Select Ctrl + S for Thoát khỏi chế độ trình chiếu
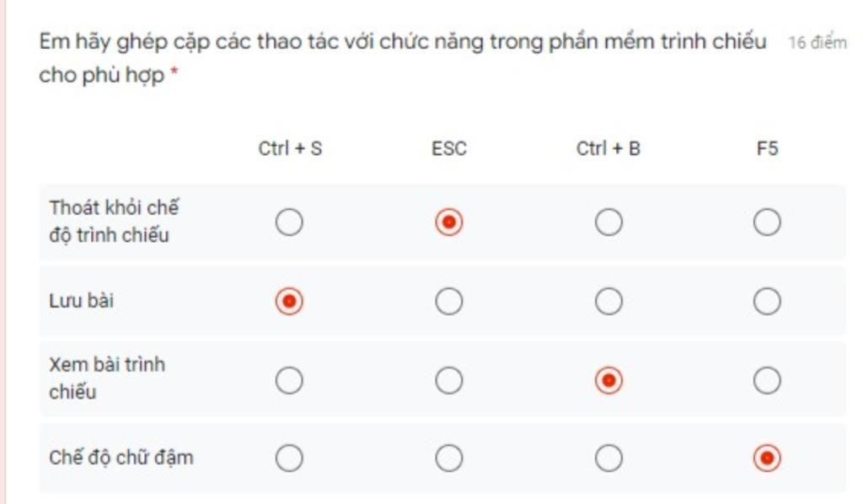 tap(289, 223)
